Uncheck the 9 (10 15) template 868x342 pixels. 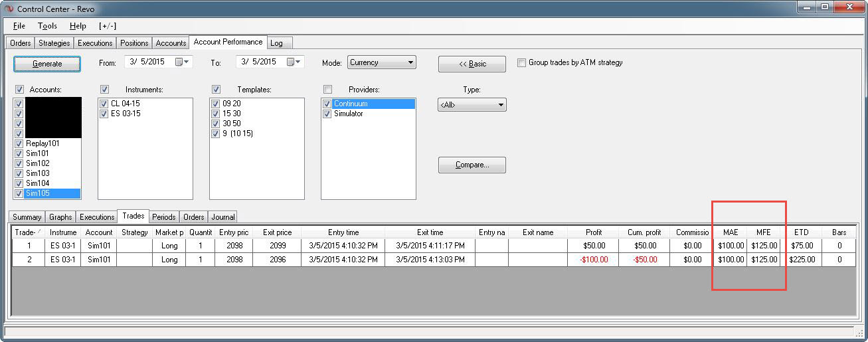[x=215, y=133]
